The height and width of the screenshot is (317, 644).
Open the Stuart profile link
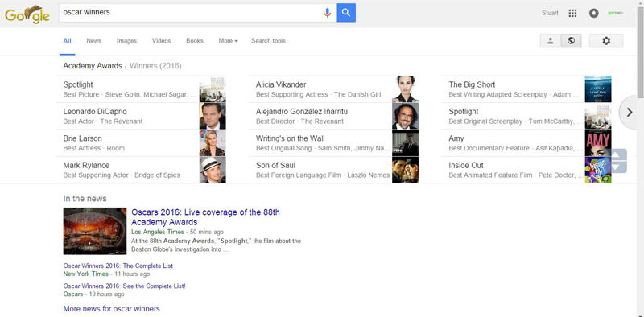tap(550, 13)
